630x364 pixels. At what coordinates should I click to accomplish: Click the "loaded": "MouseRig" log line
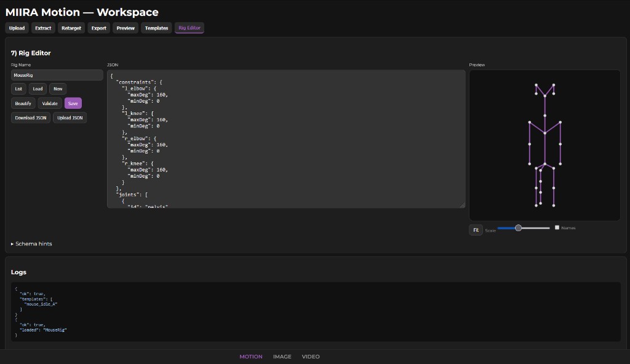click(43, 330)
